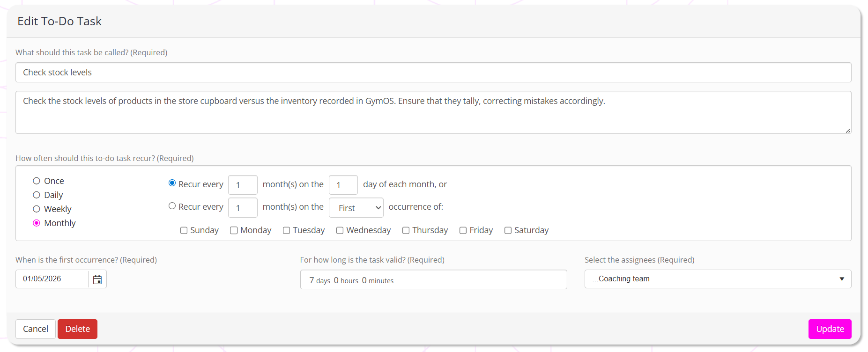Select the Once recurrence option
The width and height of the screenshot is (868, 352).
pos(37,181)
